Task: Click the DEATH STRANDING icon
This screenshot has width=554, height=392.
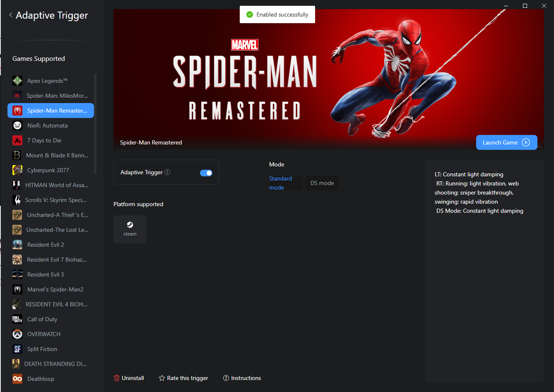Action: pyautogui.click(x=16, y=364)
